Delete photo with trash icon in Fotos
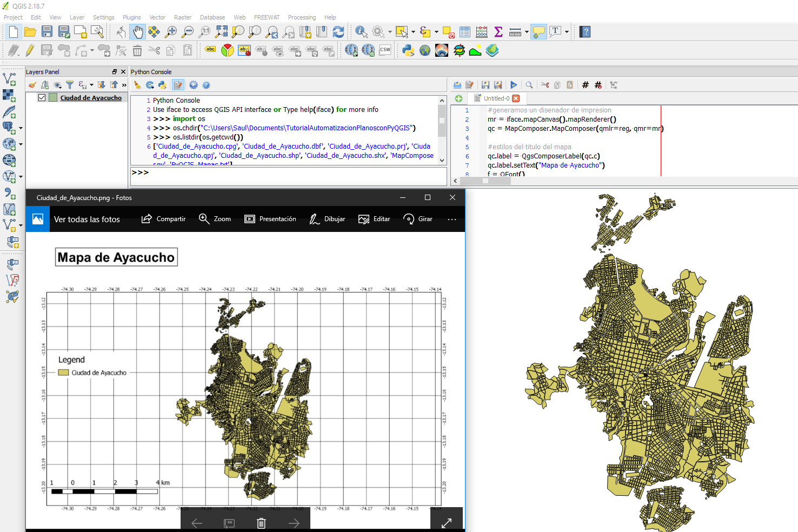Screen dimensions: 798x532 point(261,523)
